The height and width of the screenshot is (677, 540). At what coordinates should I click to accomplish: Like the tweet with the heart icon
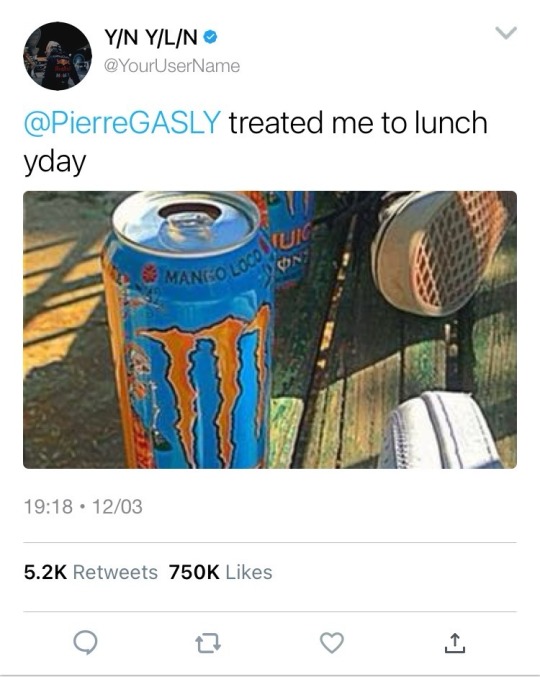[332, 642]
